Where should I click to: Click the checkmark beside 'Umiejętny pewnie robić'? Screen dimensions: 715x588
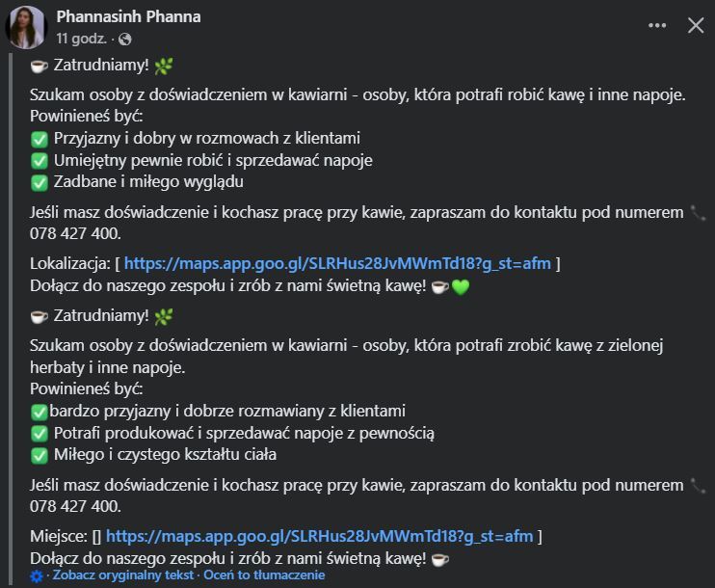click(x=40, y=160)
